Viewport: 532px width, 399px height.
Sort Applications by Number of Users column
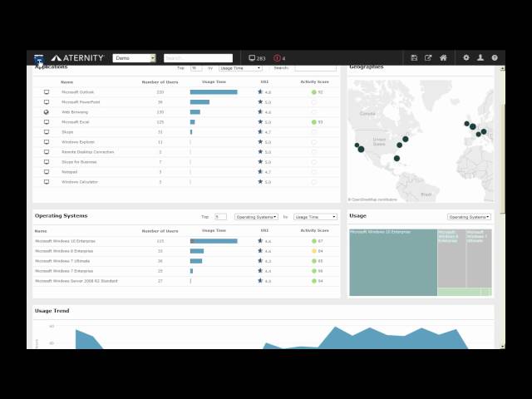[x=160, y=82]
